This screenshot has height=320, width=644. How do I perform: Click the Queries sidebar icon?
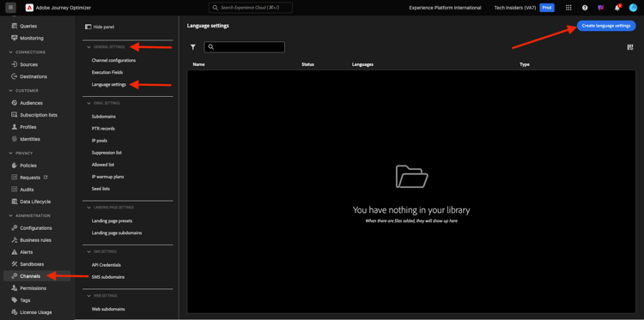click(x=15, y=26)
